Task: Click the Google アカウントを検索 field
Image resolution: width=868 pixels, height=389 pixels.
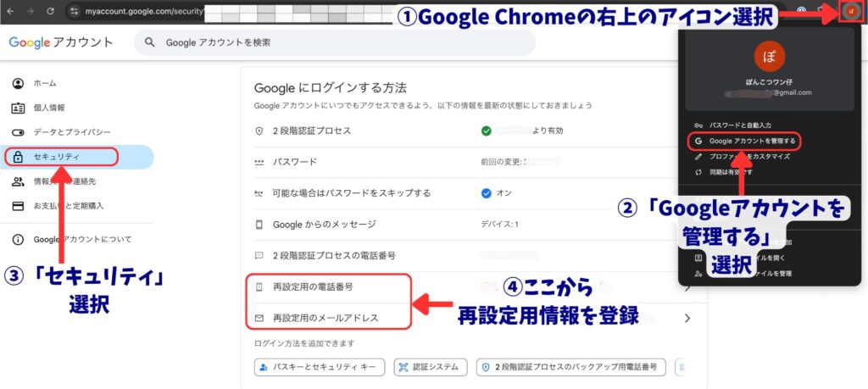Action: pos(339,42)
